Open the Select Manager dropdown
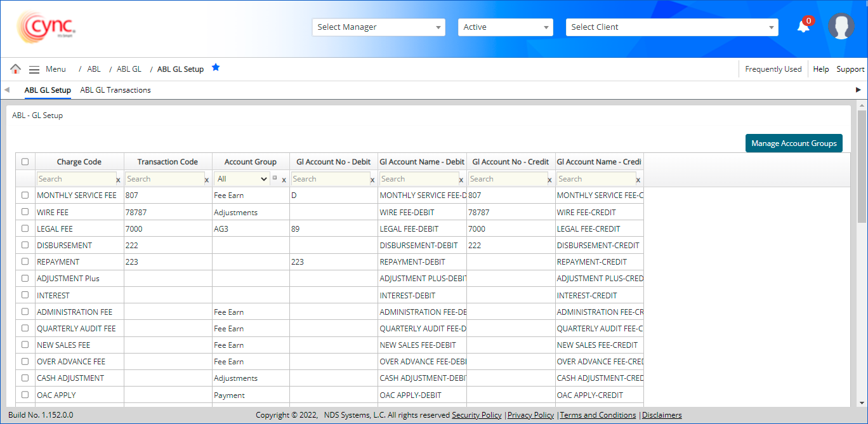Viewport: 868px width, 424px height. click(378, 27)
